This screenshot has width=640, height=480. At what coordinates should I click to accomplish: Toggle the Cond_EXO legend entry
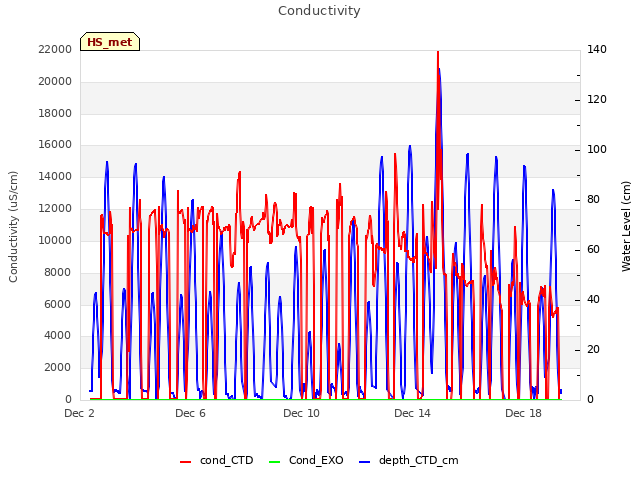tap(306, 460)
